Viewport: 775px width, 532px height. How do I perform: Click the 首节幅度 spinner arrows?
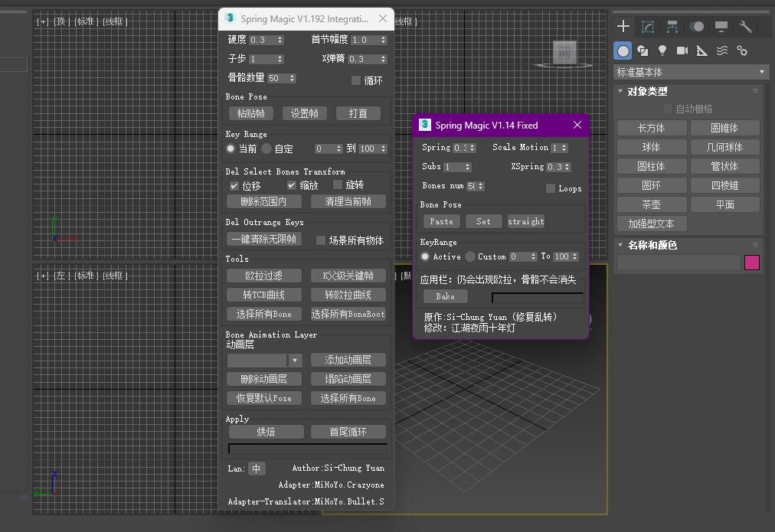[384, 40]
